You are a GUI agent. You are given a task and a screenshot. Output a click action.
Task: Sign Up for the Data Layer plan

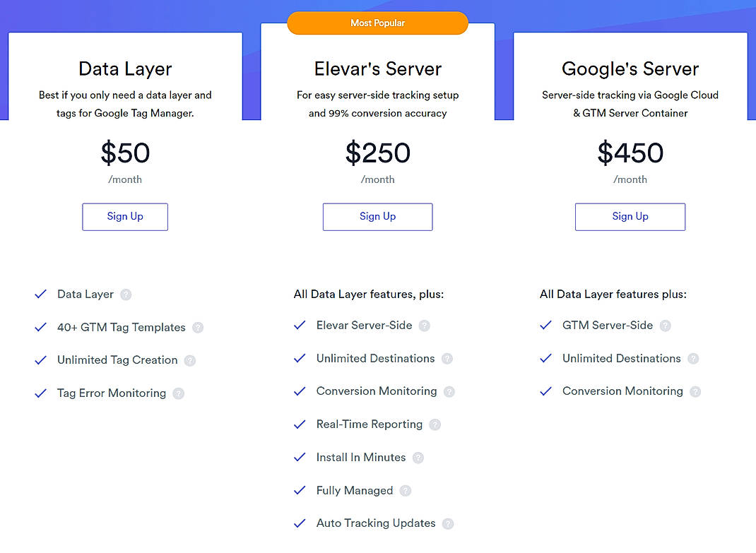pos(125,217)
